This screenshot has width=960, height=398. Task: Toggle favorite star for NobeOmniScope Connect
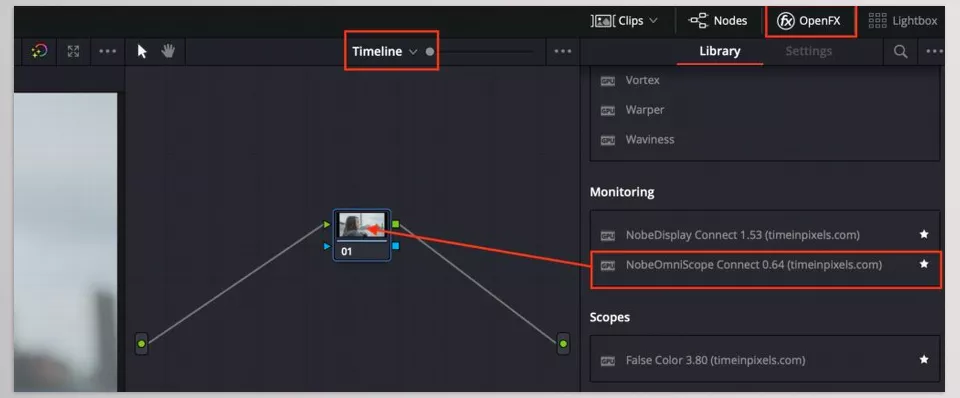[x=924, y=264]
